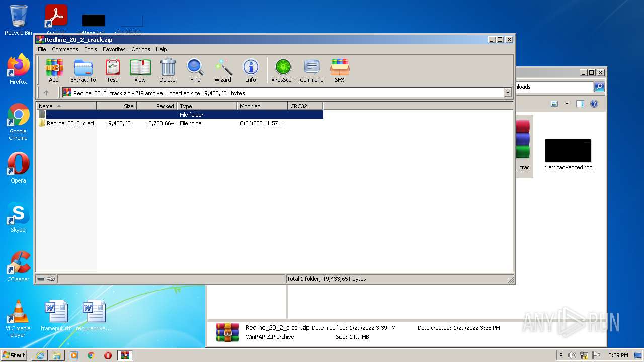Click Explorer view mode icon
The height and width of the screenshot is (362, 644).
tap(554, 104)
